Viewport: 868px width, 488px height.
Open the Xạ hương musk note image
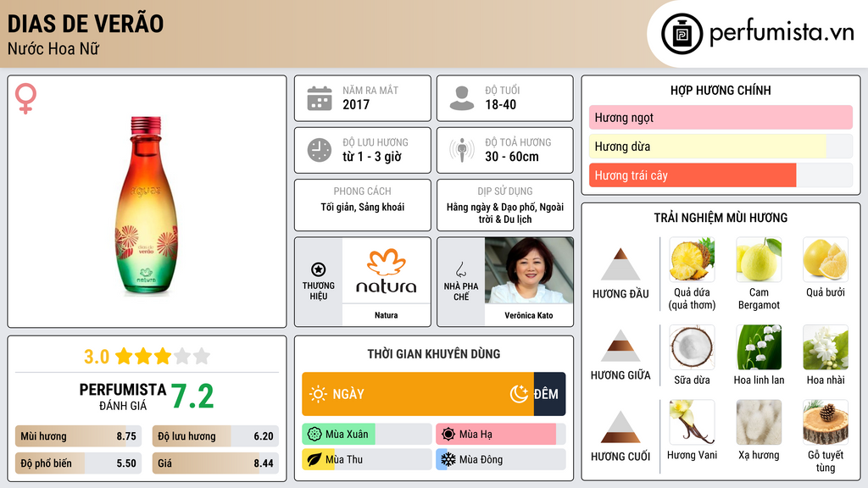pyautogui.click(x=759, y=422)
